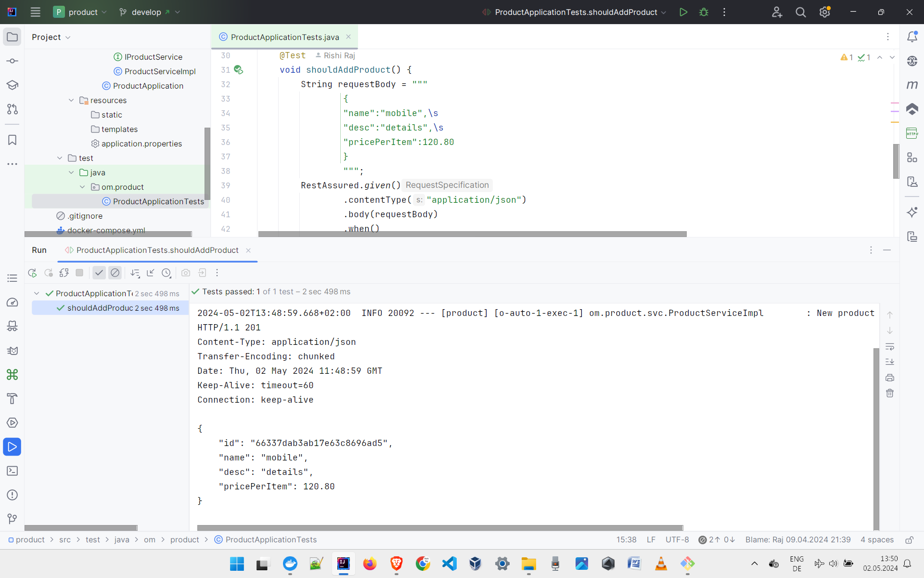
Task: Click the search magnifier icon in toolbar
Action: tap(802, 12)
